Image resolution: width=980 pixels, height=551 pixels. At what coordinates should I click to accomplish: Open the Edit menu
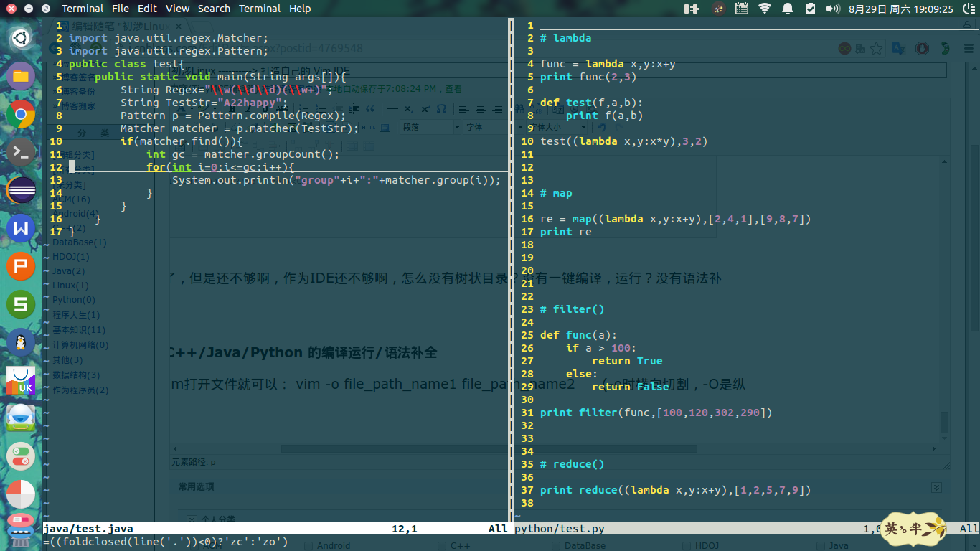148,9
